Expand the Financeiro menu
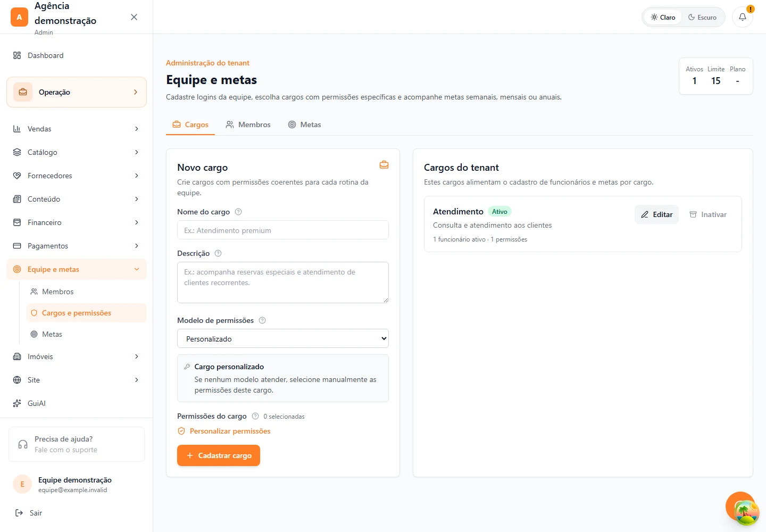The width and height of the screenshot is (766, 532). point(77,222)
